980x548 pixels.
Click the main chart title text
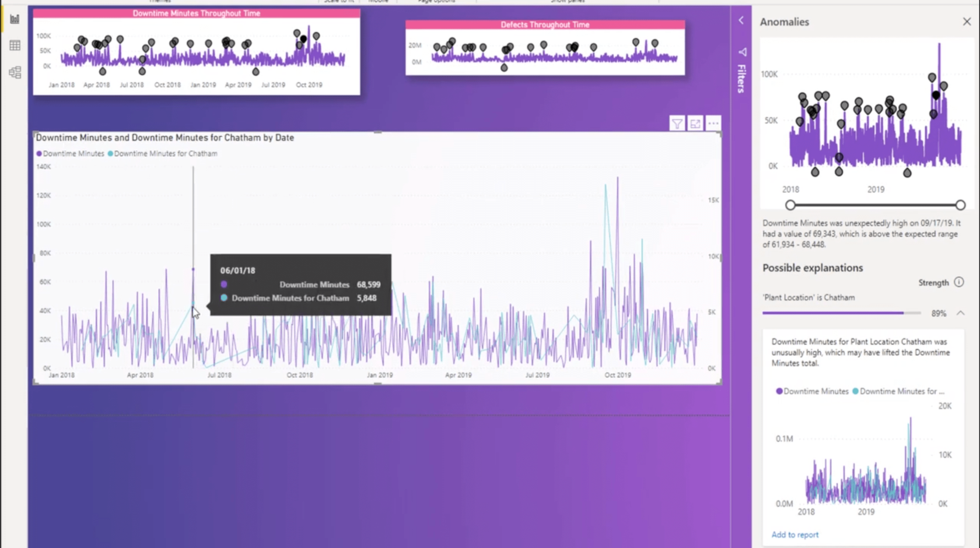coord(165,138)
